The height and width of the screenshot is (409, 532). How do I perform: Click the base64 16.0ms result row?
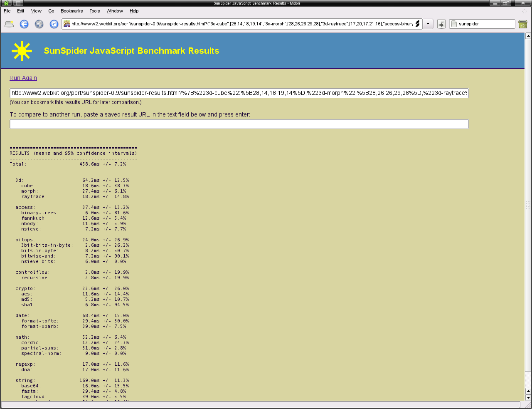(75, 386)
